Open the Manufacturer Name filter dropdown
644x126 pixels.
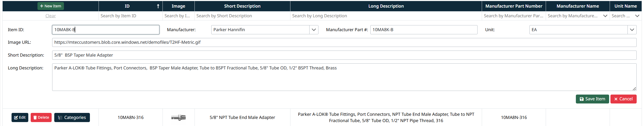point(605,16)
